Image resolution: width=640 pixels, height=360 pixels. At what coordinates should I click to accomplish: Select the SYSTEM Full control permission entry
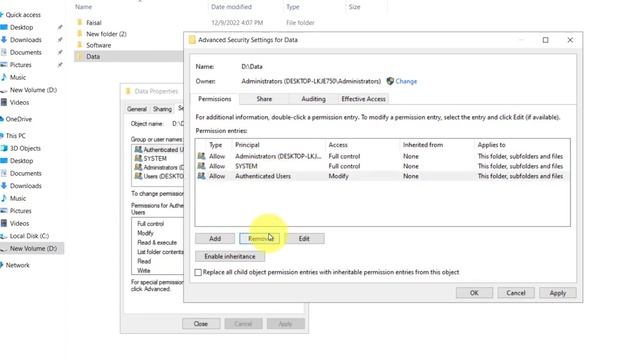[x=382, y=166]
